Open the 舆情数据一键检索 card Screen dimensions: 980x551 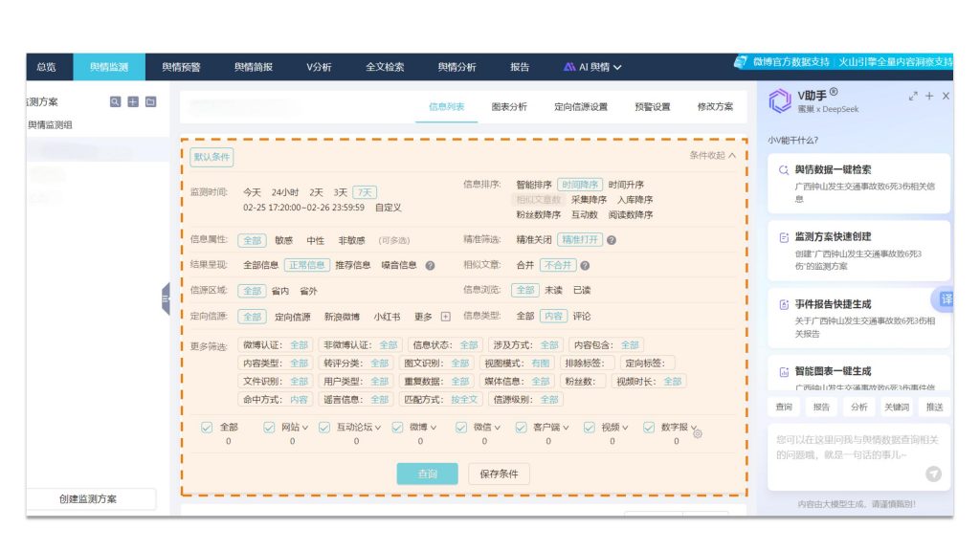tap(858, 183)
